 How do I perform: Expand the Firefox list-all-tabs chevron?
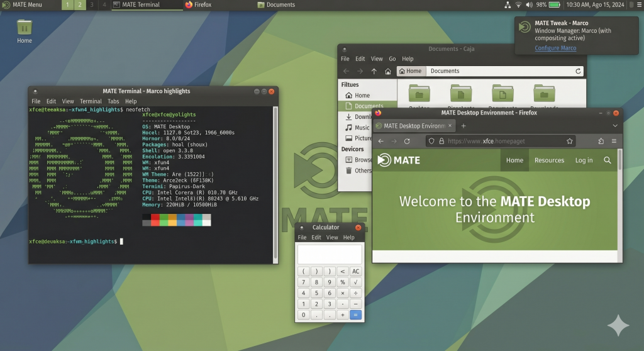click(614, 126)
